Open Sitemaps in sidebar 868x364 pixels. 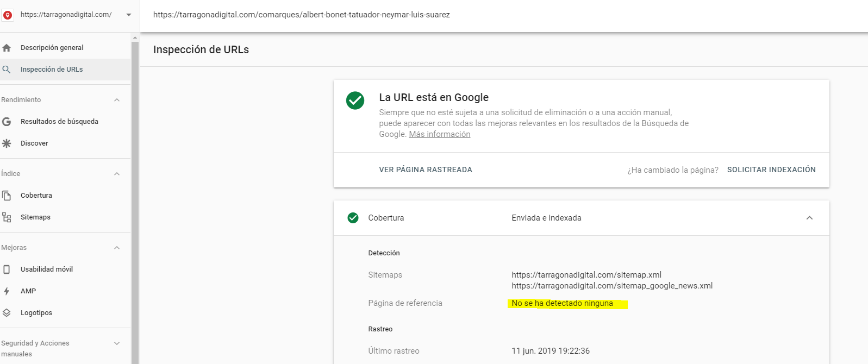pos(35,217)
